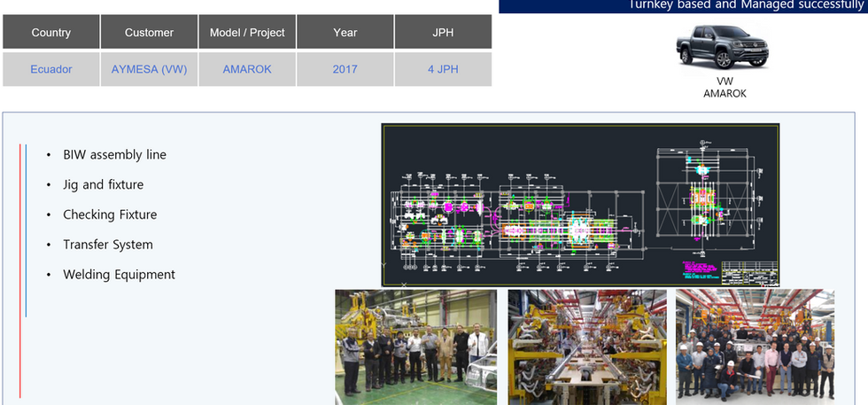Open the group photo on green floor

415,347
